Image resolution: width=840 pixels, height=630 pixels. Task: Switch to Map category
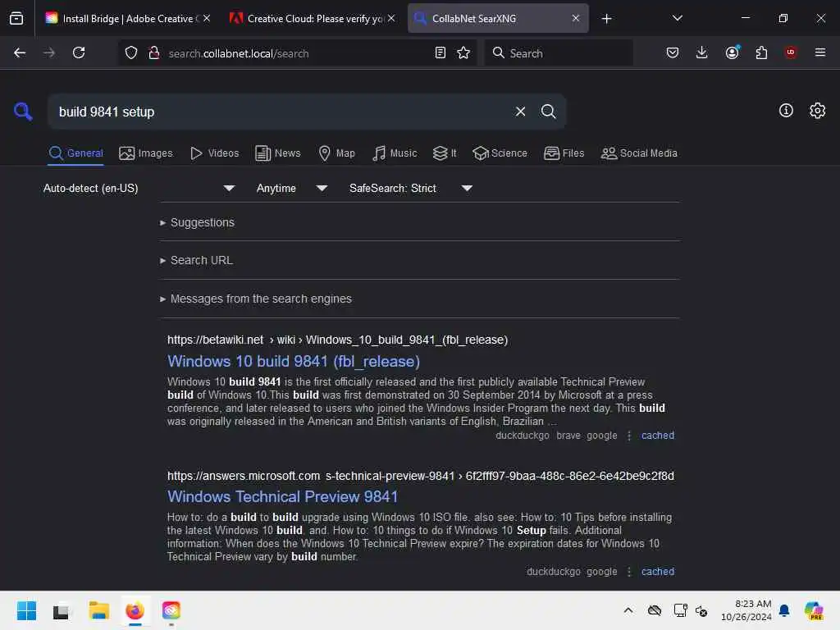click(336, 153)
